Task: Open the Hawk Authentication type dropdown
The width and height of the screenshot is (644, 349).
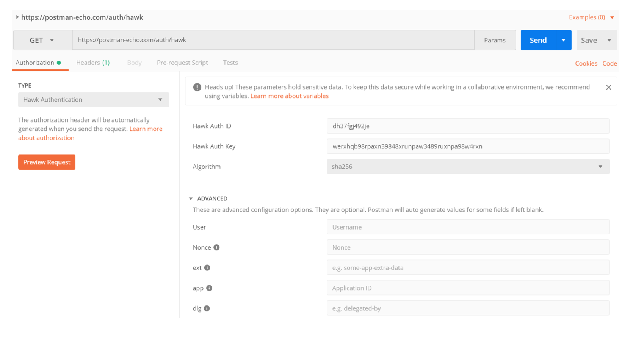Action: tap(93, 99)
